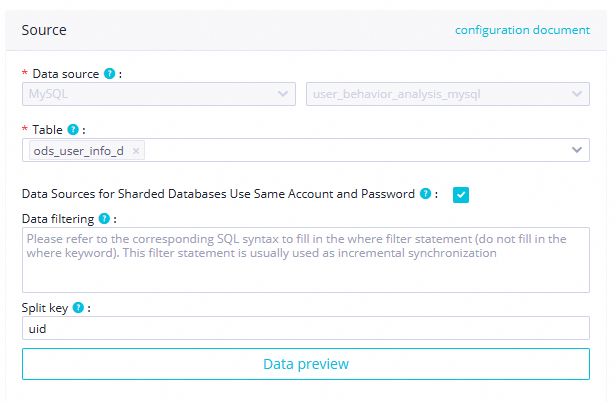Click the Data preview button
The image size is (616, 402).
pyautogui.click(x=306, y=364)
